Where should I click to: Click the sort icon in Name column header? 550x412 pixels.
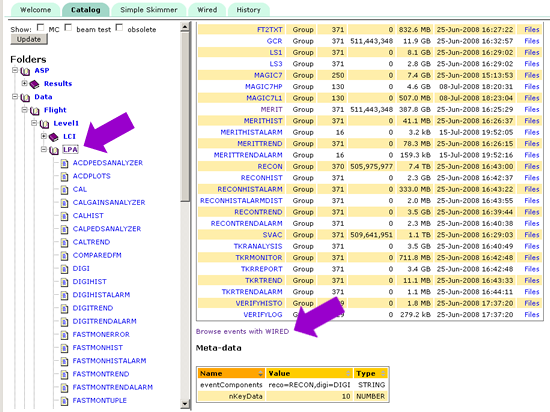click(261, 373)
